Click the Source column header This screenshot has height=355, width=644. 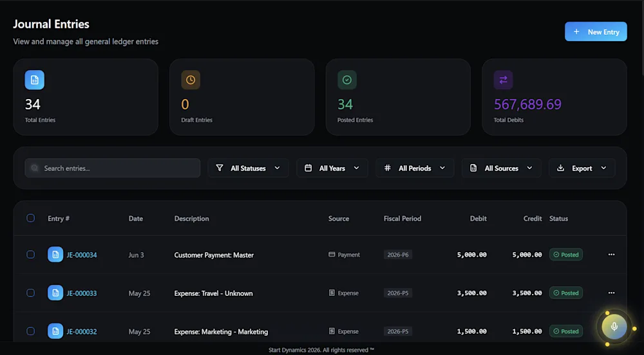point(339,219)
